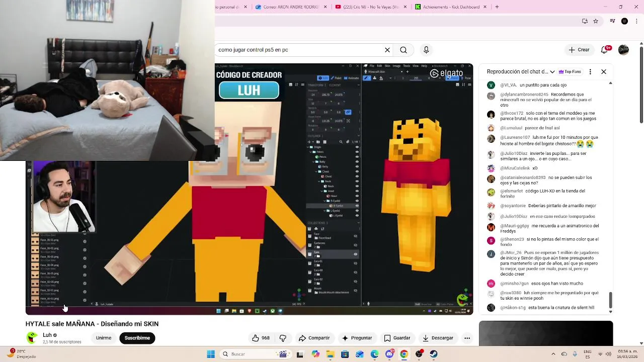This screenshot has width=644, height=362.
Task: Click Luh channel avatar below video
Action: [32, 337]
